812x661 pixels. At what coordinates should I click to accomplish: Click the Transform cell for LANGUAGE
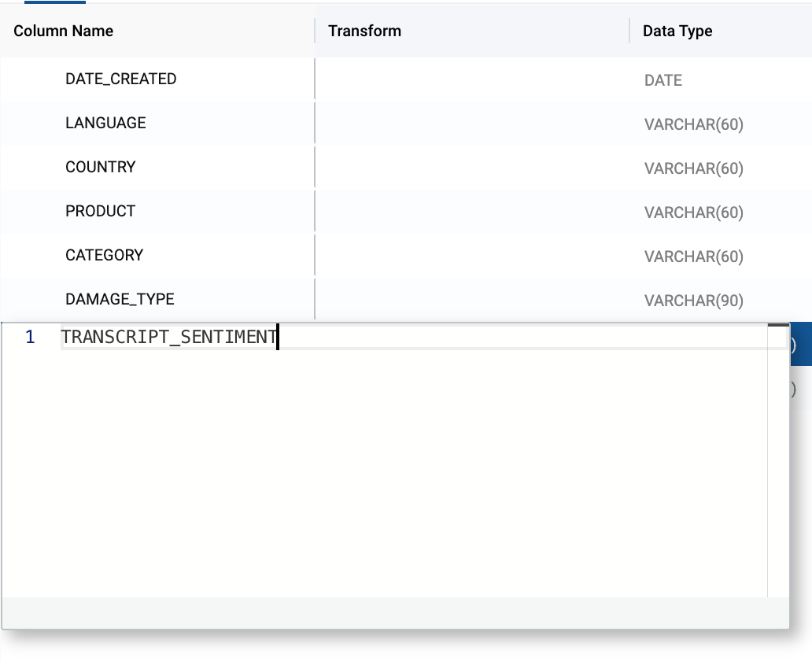(x=472, y=123)
